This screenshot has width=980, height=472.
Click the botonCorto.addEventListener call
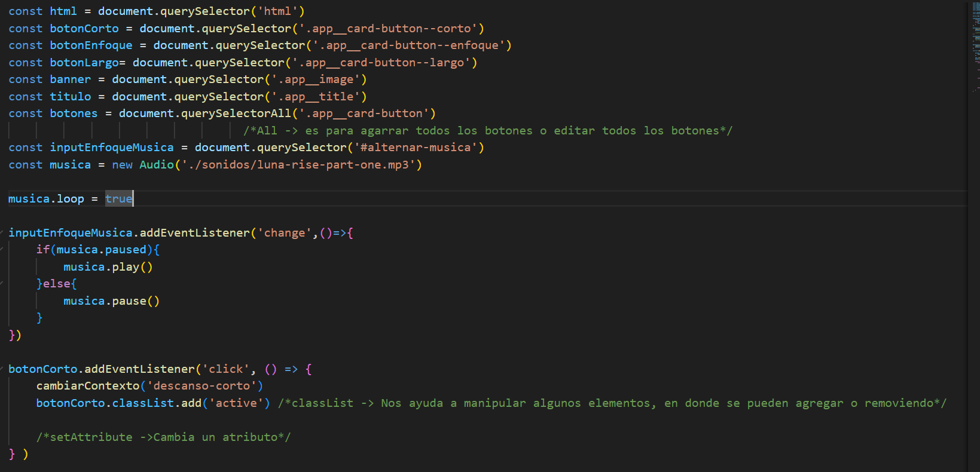(102, 369)
